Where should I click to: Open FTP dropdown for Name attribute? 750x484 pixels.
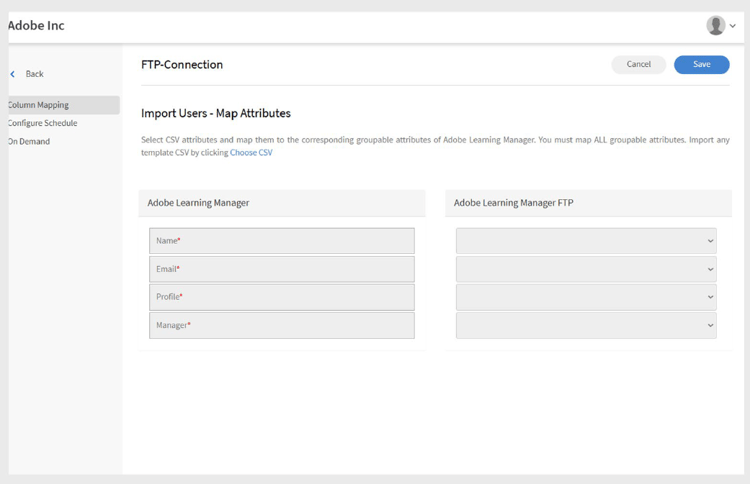tap(586, 241)
